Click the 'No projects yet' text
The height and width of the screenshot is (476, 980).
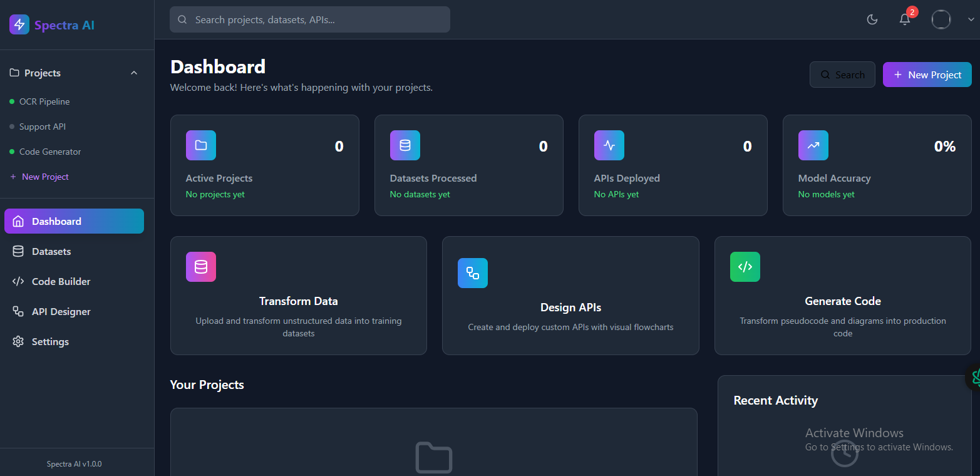coord(215,194)
